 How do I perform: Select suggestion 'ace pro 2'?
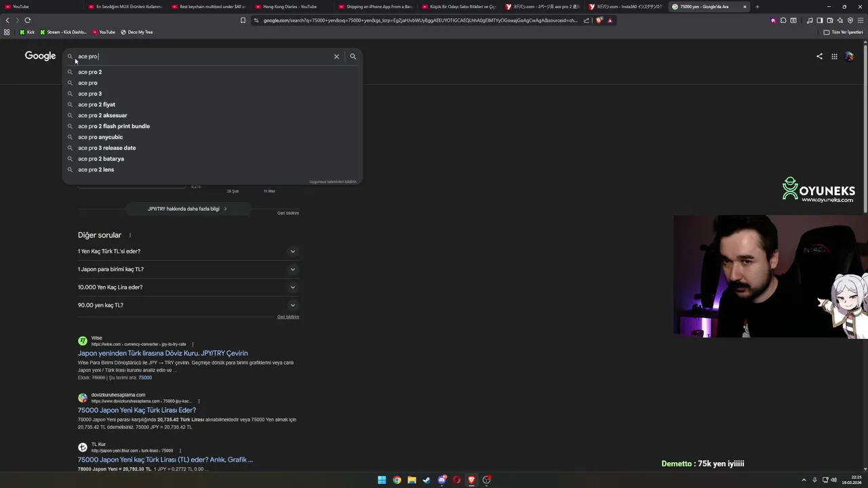[x=212, y=72]
